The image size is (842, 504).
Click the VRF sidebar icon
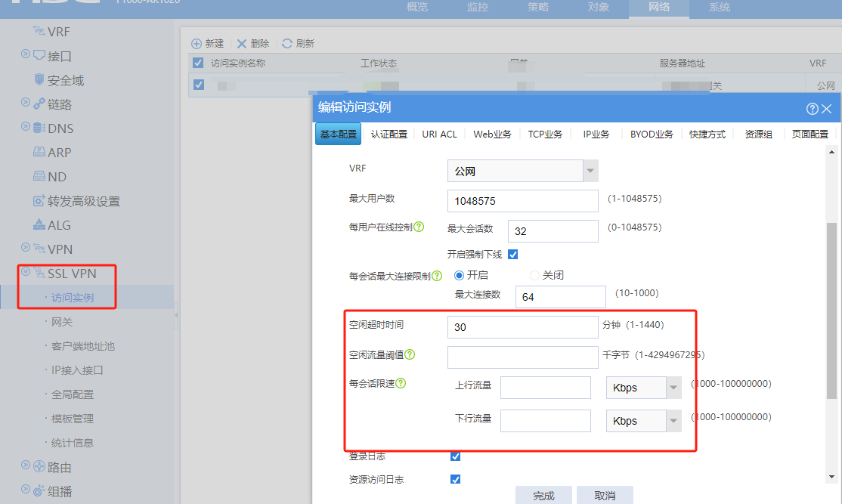(39, 31)
